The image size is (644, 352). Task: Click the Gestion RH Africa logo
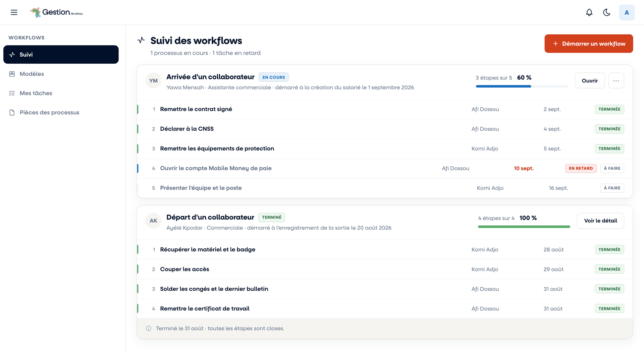(56, 12)
